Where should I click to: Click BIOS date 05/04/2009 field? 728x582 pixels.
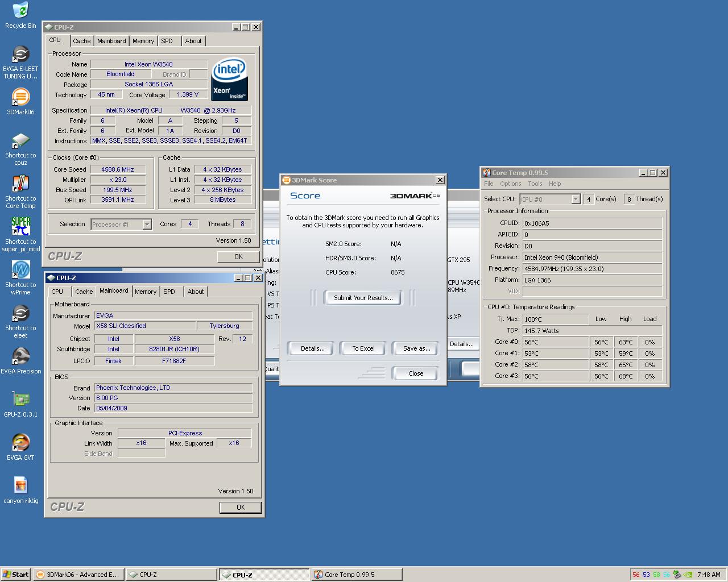tap(173, 408)
